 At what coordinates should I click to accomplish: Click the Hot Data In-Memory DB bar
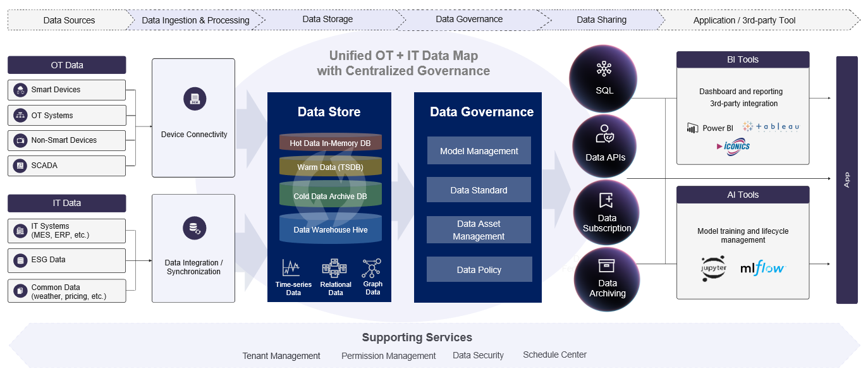point(330,142)
